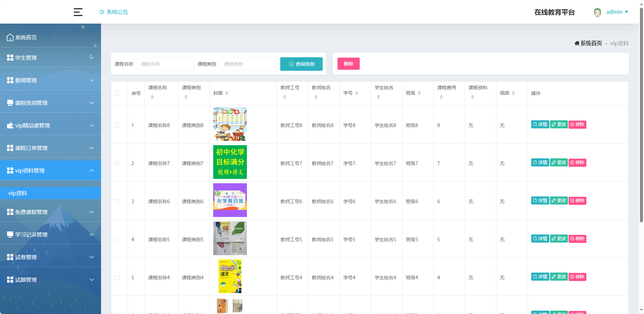Check the row checkbox for 课程名称8
Image resolution: width=644 pixels, height=314 pixels.
pyautogui.click(x=117, y=125)
